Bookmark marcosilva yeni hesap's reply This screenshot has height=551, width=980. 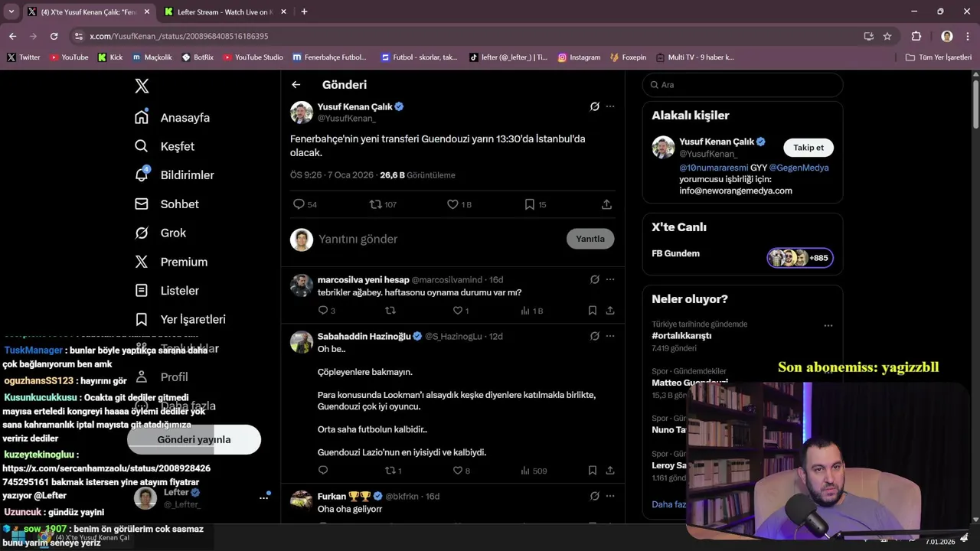pos(593,311)
